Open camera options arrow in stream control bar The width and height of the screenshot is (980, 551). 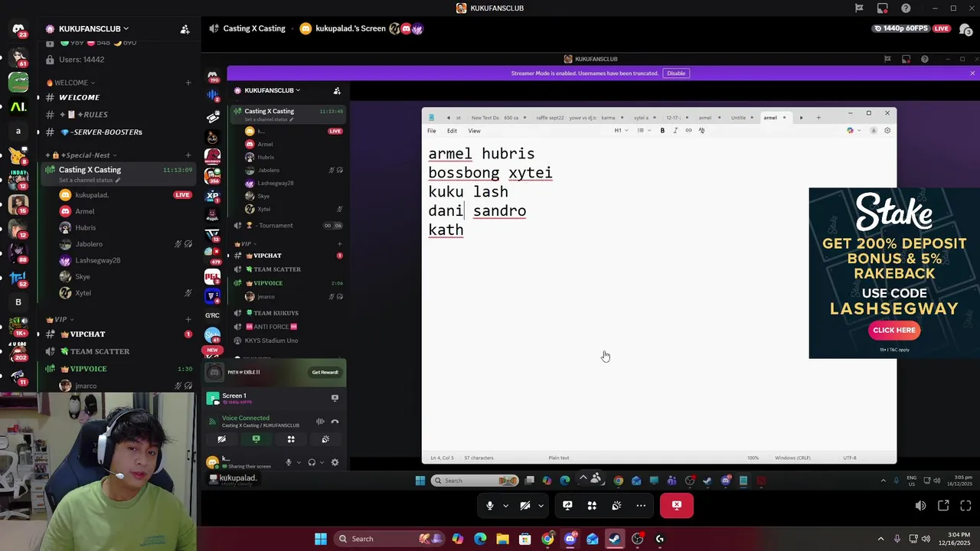541,506
